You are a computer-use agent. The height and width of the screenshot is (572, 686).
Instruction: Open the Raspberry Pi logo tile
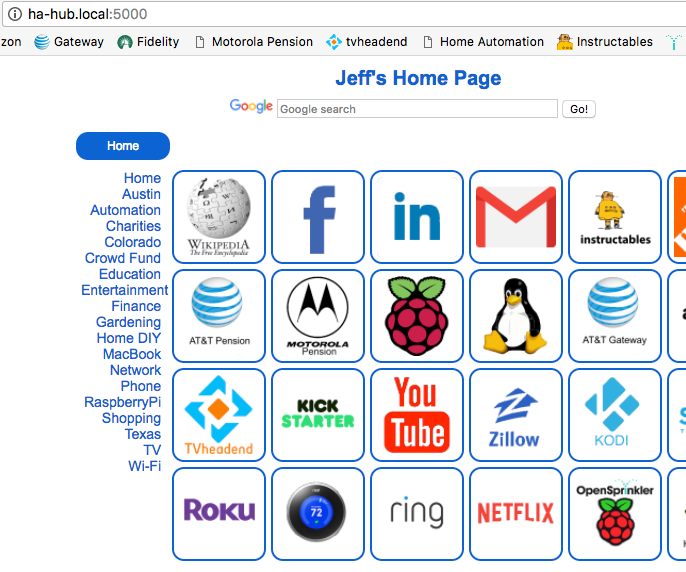click(x=417, y=316)
